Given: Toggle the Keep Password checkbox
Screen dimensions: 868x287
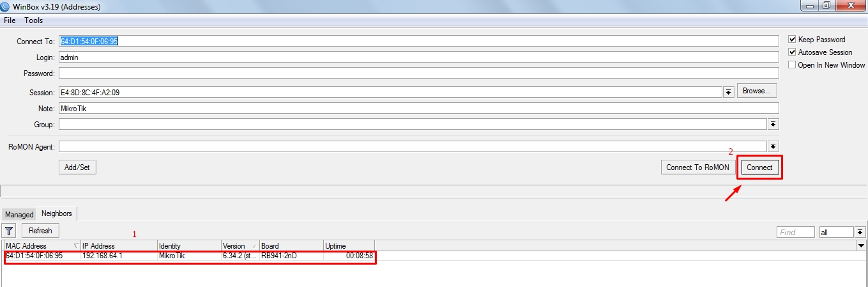Looking at the screenshot, I should [793, 40].
